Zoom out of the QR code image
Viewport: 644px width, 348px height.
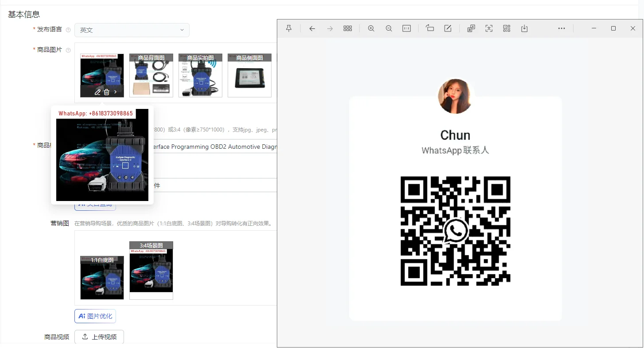pos(389,28)
